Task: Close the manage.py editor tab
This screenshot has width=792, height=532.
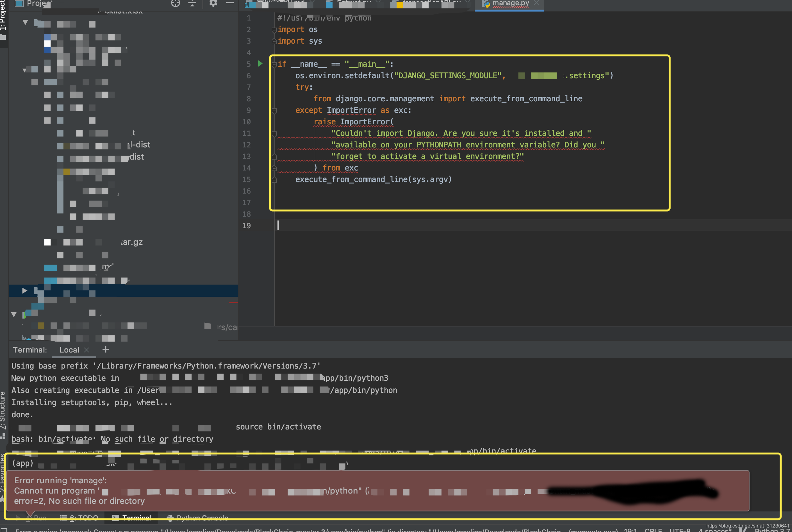Action: pyautogui.click(x=536, y=3)
